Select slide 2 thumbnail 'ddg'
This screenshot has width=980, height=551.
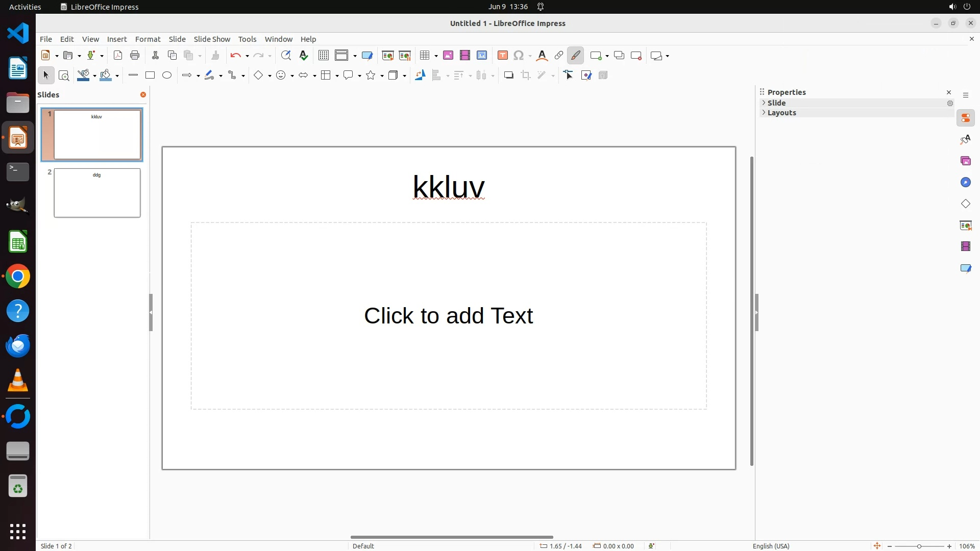[97, 193]
